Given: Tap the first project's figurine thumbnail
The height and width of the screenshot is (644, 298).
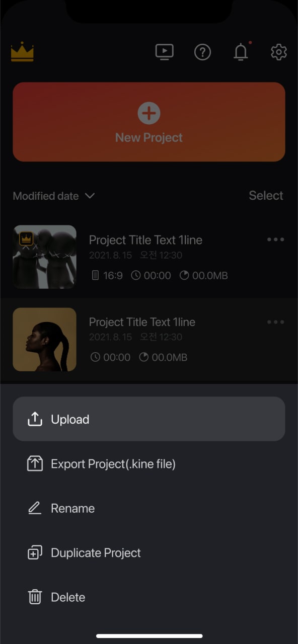Looking at the screenshot, I should click(44, 257).
